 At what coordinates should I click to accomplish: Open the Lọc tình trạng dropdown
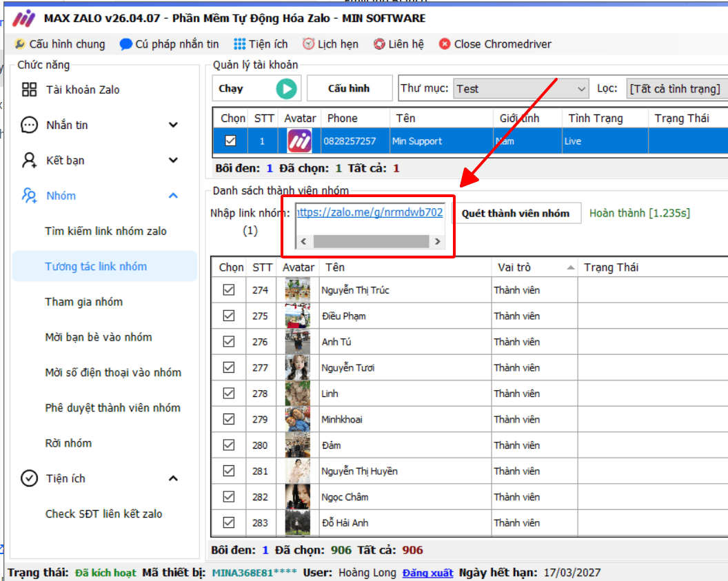pos(677,89)
